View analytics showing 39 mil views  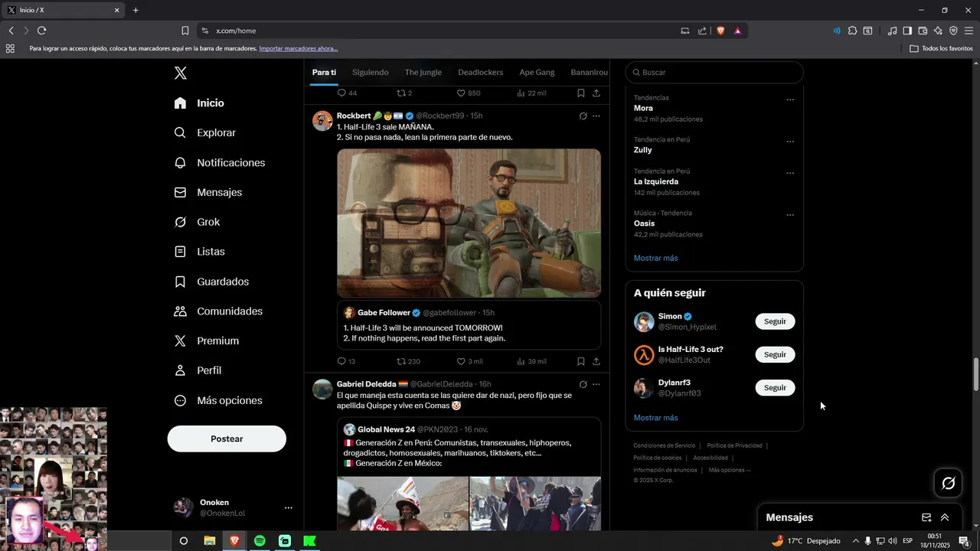(x=531, y=361)
